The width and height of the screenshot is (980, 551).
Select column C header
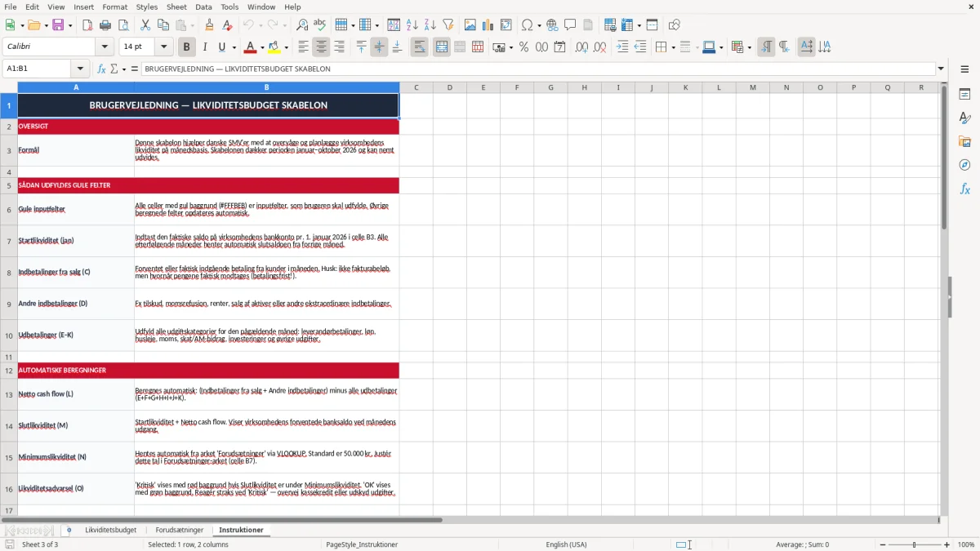pyautogui.click(x=416, y=87)
